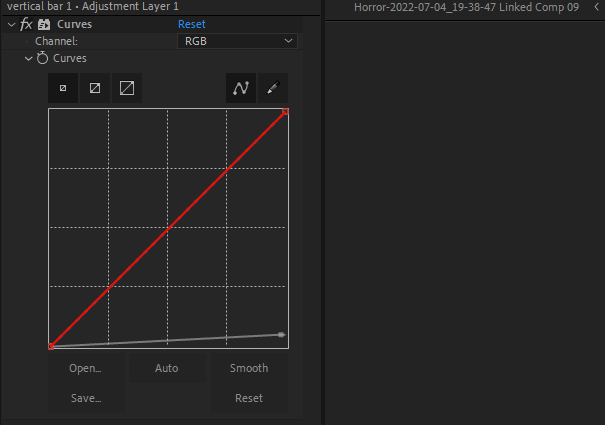
Task: Click the Channel: label
Action: click(x=56, y=41)
